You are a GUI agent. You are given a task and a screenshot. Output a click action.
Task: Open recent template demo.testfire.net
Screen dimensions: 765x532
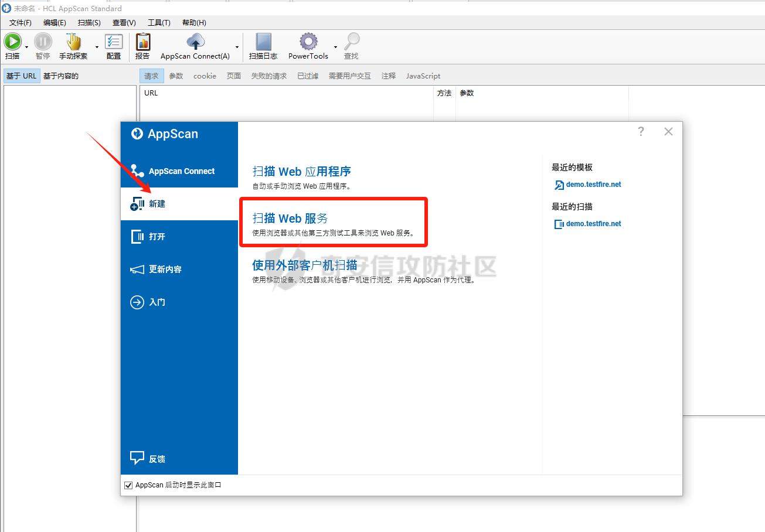pos(593,185)
